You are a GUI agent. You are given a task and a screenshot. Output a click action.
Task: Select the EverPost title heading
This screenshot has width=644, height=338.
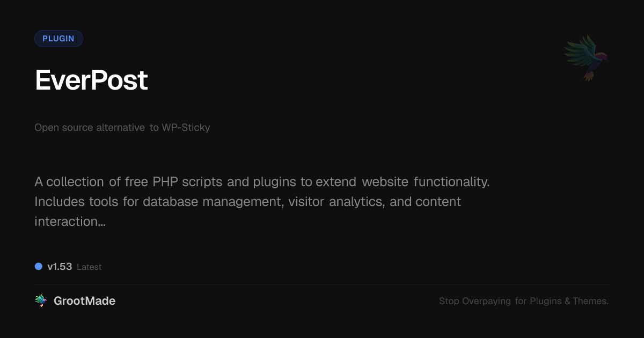[x=91, y=80]
